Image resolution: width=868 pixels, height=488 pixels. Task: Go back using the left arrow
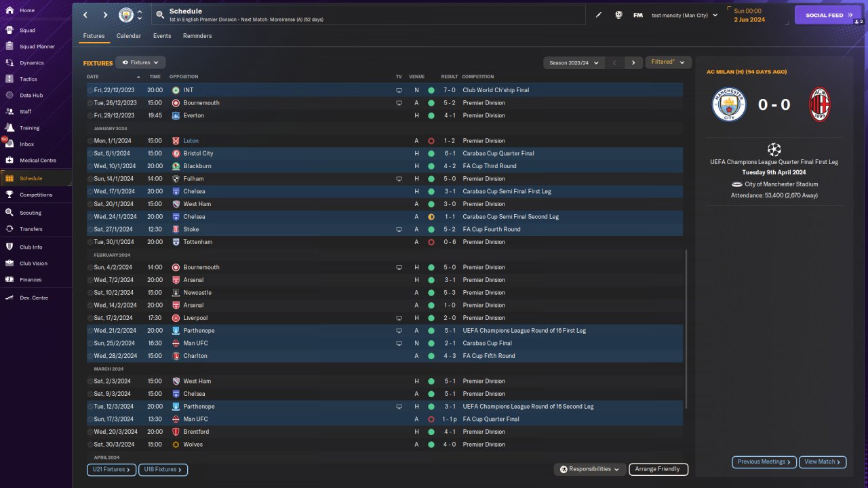(x=85, y=15)
